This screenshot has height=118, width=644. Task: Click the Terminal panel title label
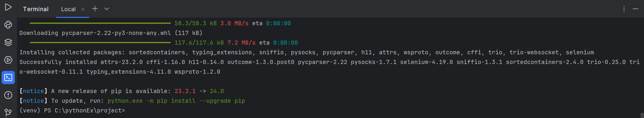click(x=36, y=9)
